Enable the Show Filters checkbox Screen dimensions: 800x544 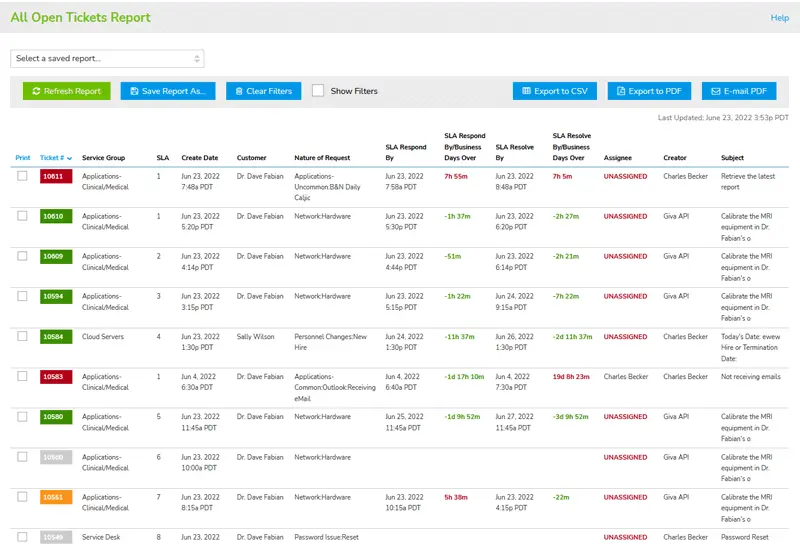(318, 91)
